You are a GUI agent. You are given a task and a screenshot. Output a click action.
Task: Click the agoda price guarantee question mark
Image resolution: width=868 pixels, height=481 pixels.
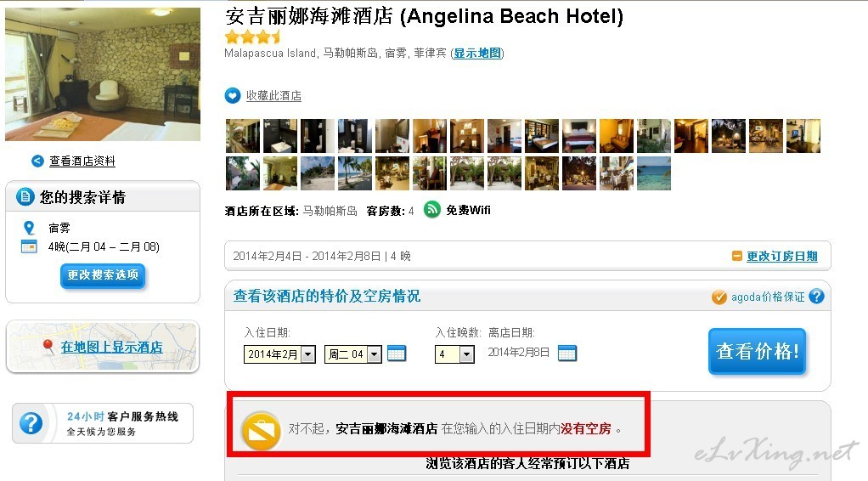point(816,297)
